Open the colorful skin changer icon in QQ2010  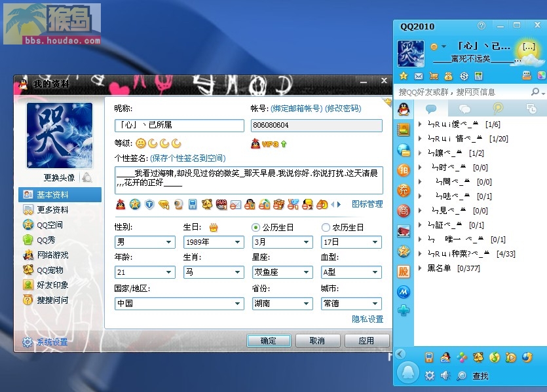(542, 76)
